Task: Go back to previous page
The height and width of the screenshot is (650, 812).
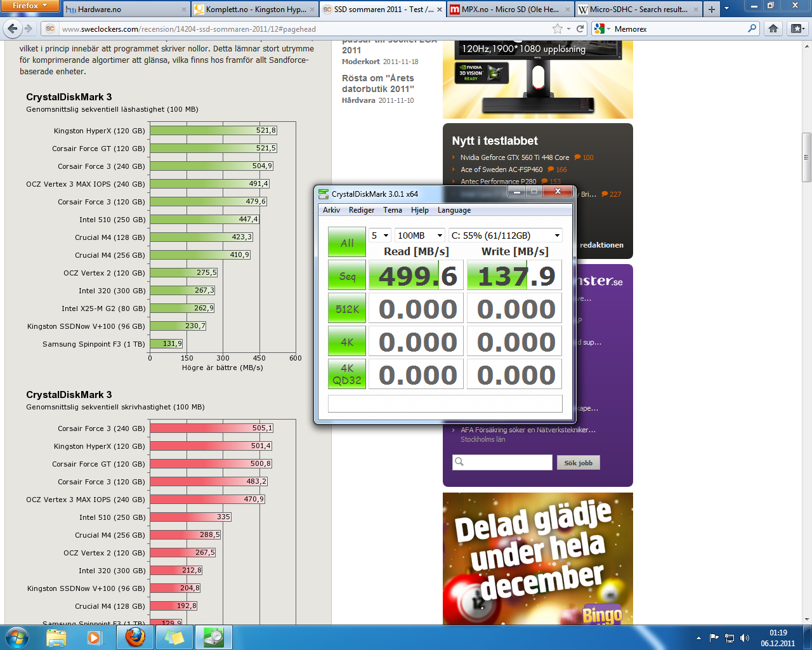Action: point(13,29)
